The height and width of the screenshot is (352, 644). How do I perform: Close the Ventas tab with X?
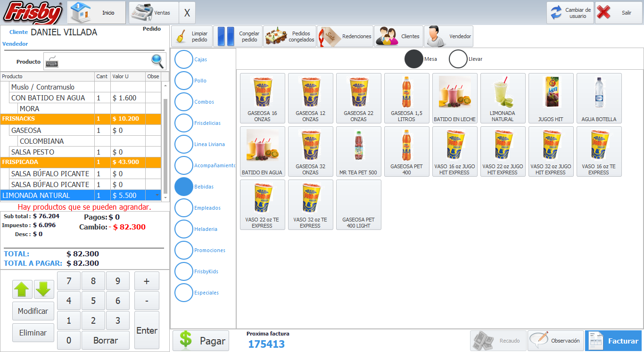click(x=187, y=13)
